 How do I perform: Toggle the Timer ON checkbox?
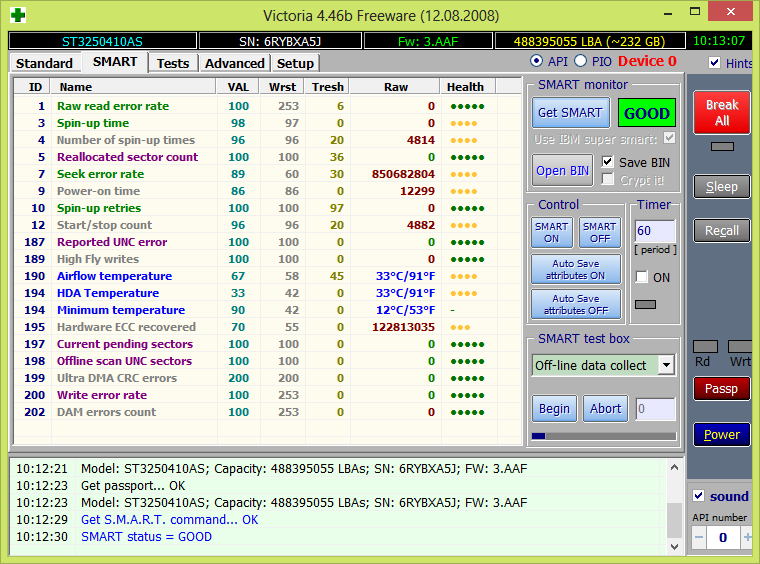tap(642, 277)
